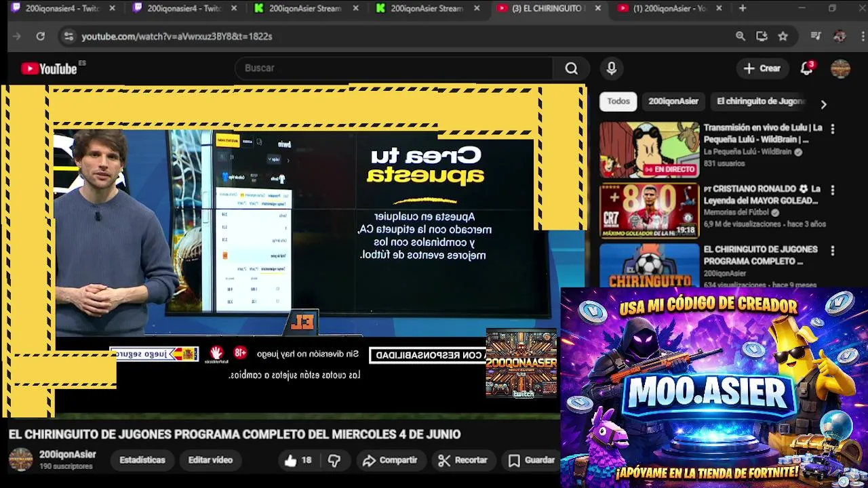Click the 200iqonAsier channel avatar below video
Image resolution: width=868 pixels, height=488 pixels.
pos(20,460)
